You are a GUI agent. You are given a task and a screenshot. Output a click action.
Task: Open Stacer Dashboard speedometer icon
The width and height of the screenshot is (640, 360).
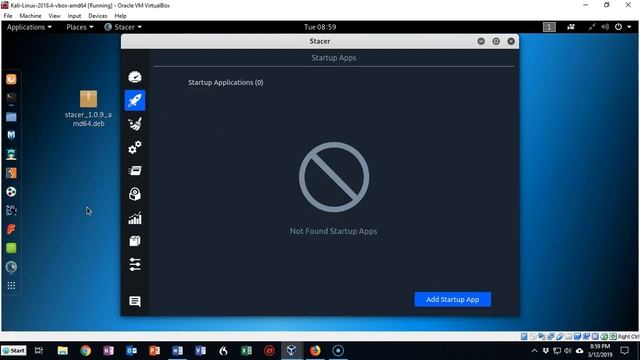tap(135, 77)
